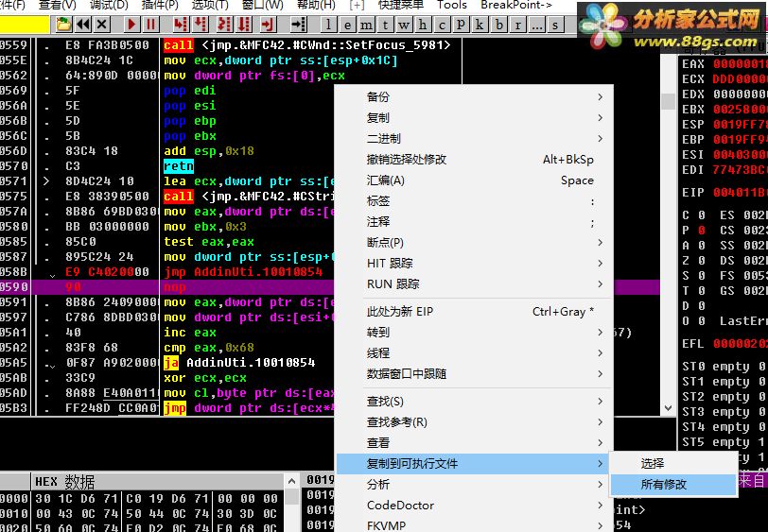Expand the 查找参考(R) submenu

474,421
